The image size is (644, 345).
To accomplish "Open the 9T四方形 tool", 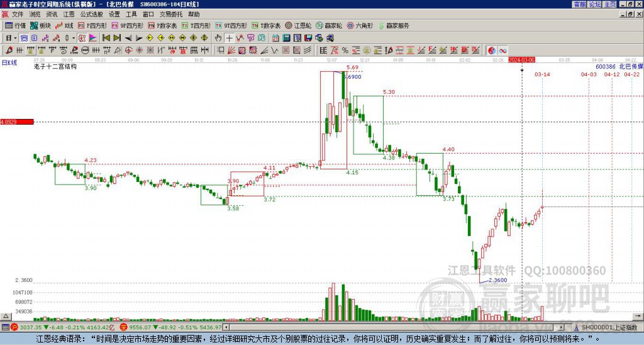I will coord(231,25).
